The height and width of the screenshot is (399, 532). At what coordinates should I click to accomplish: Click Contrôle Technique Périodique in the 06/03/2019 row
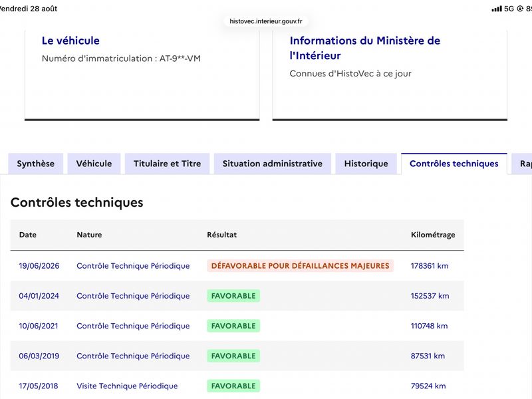point(133,356)
